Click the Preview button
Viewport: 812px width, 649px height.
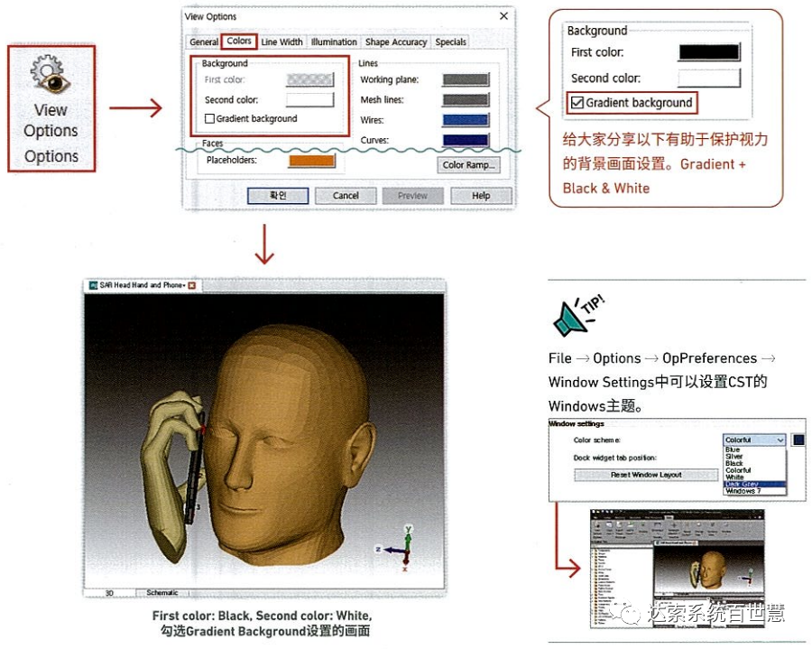pos(412,195)
